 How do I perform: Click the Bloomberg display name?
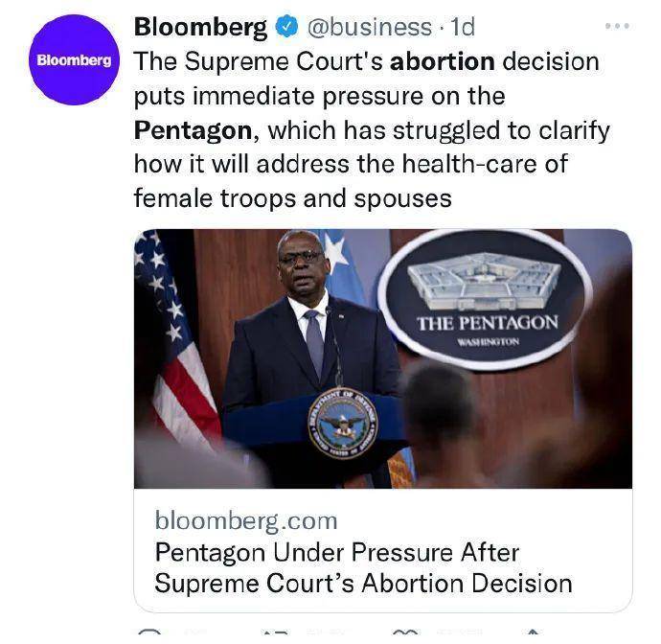pyautogui.click(x=201, y=27)
